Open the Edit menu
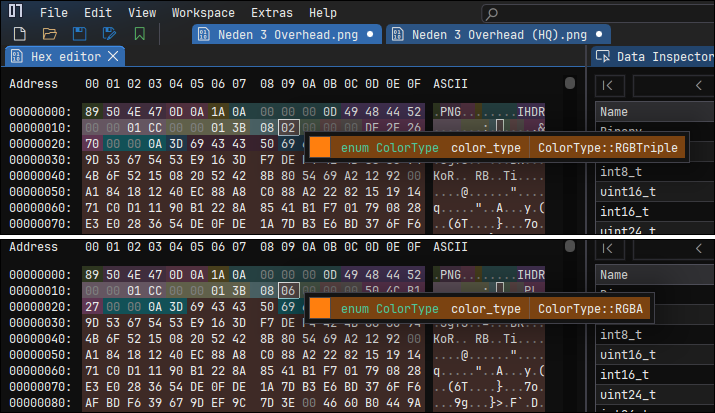This screenshot has width=715, height=413. click(98, 13)
